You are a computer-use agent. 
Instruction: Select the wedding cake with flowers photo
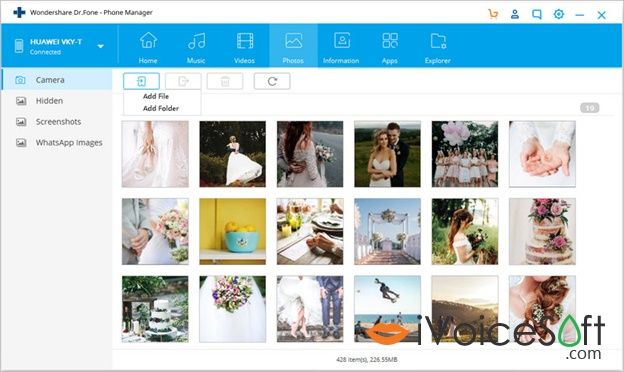coord(542,232)
